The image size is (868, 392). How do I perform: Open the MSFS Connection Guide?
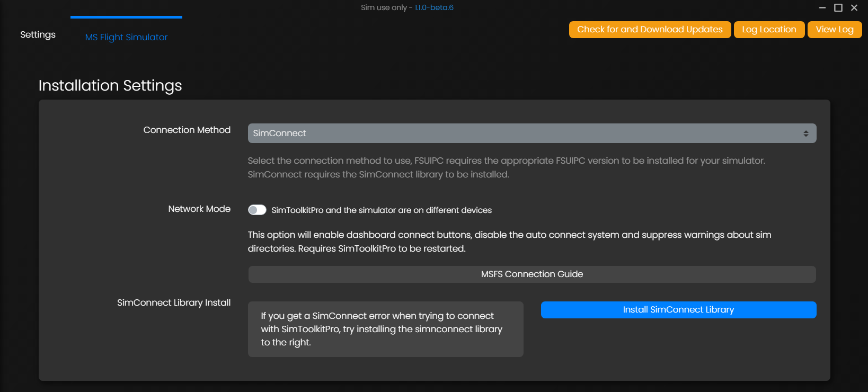[532, 274]
